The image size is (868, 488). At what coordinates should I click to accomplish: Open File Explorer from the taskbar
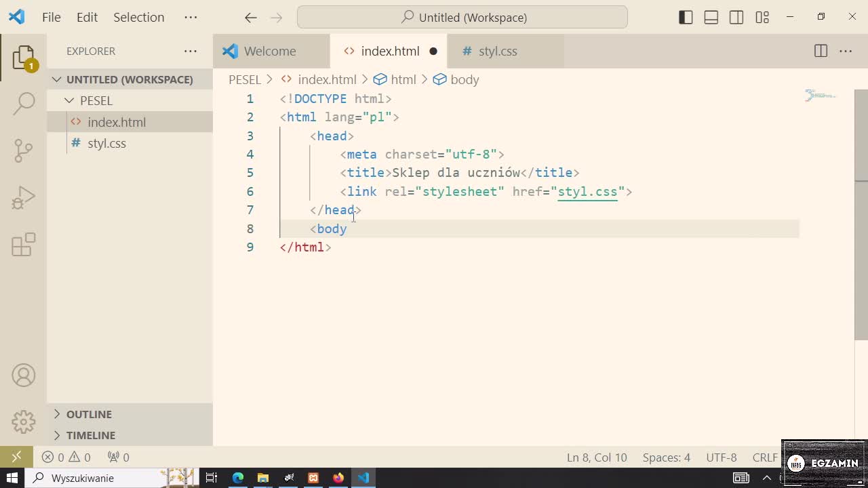click(263, 478)
